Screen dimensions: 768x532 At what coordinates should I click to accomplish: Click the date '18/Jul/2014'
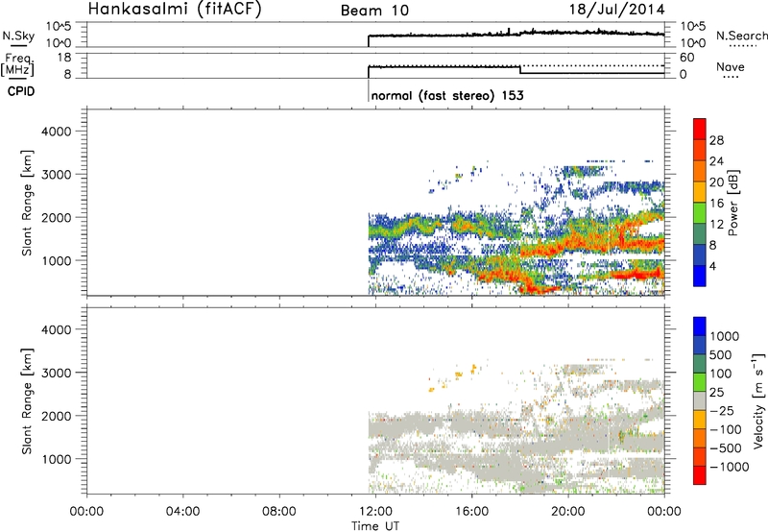[616, 10]
